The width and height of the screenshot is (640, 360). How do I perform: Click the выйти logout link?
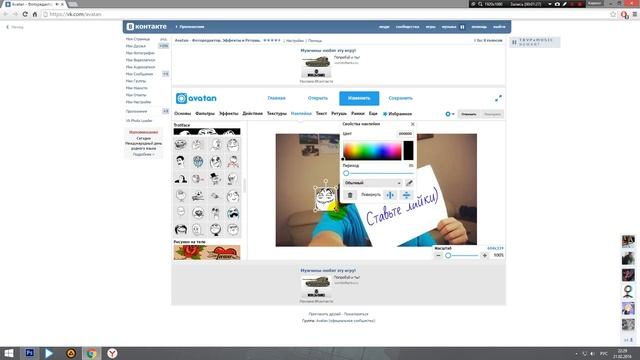tap(499, 27)
